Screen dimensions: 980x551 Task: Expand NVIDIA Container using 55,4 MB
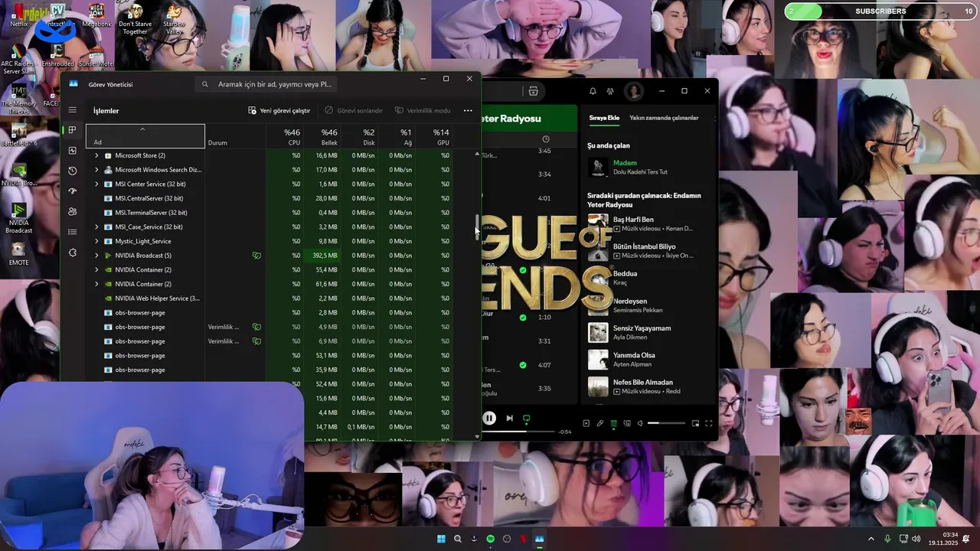click(x=96, y=269)
